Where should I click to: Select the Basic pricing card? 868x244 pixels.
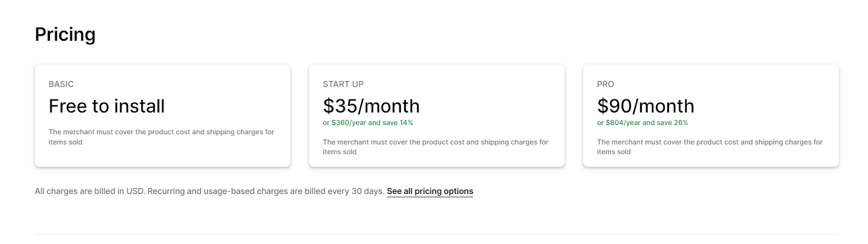162,158
